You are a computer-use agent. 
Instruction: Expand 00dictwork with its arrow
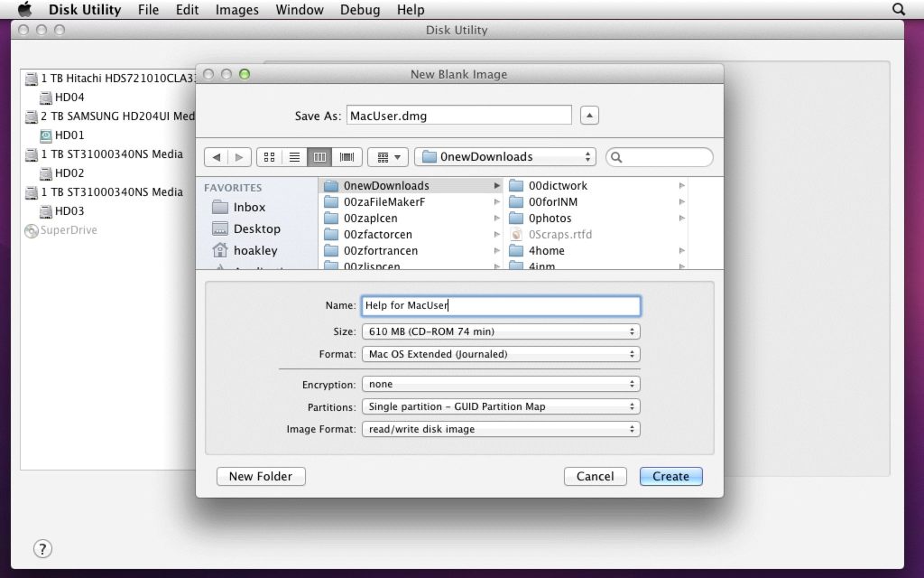(681, 186)
